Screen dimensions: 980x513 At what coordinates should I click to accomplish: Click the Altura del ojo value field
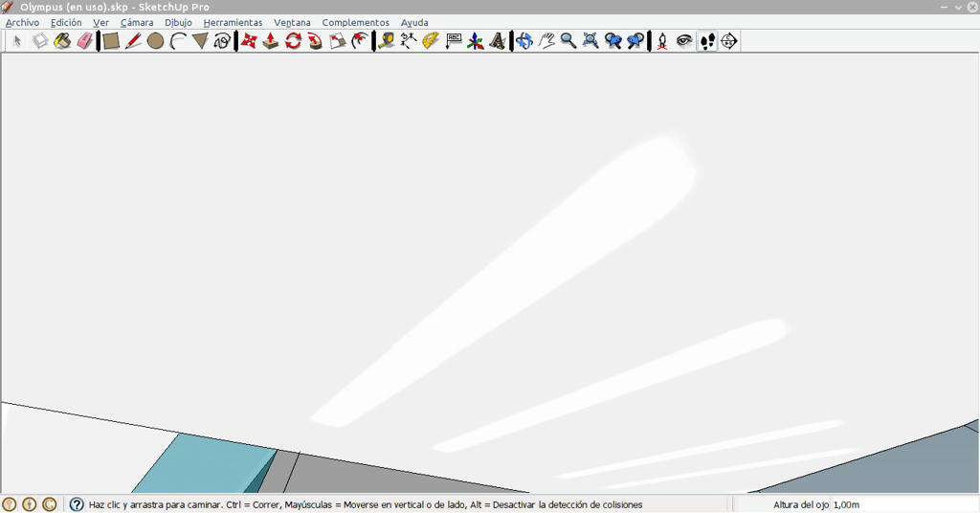pyautogui.click(x=904, y=504)
